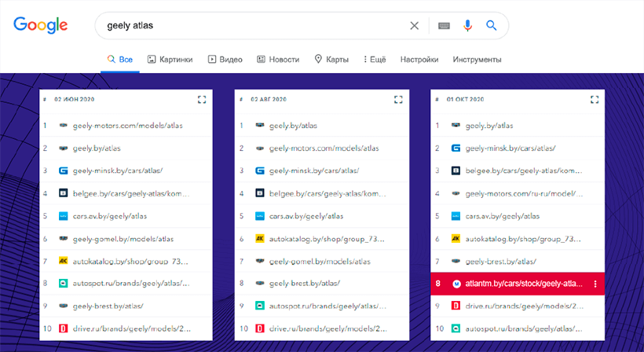Start voice search with microphone icon
The height and width of the screenshot is (352, 644).
[467, 25]
